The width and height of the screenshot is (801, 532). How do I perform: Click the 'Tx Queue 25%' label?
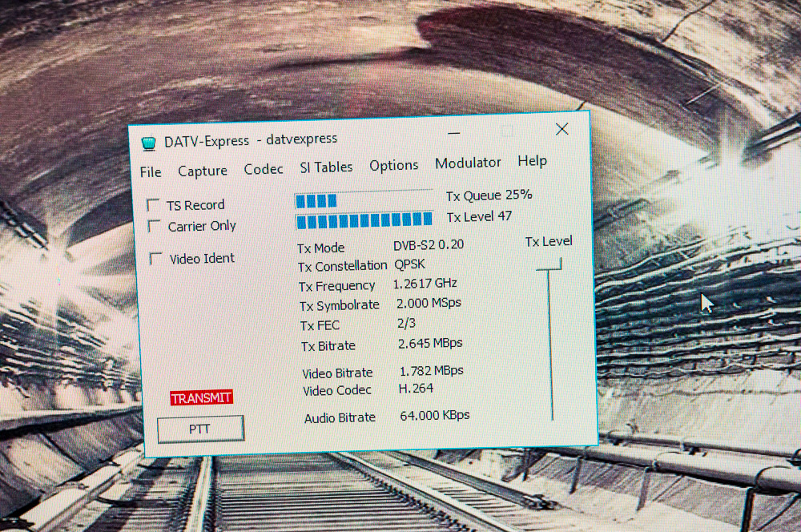[x=489, y=195]
